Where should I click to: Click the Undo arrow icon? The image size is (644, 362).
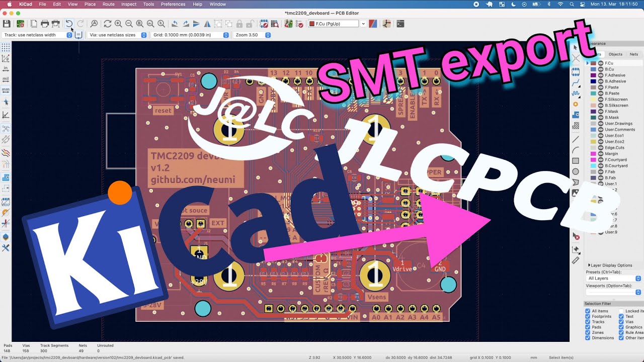point(69,24)
